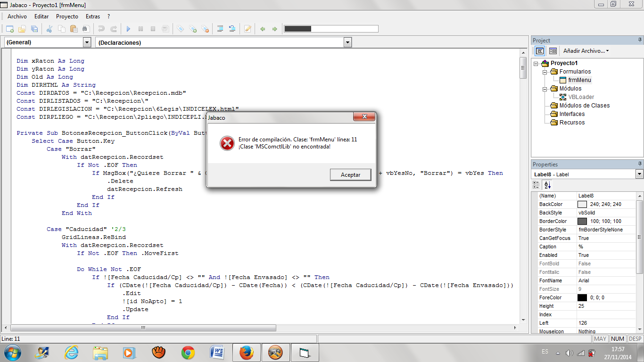Select the Módulos de Clases folder
The image size is (644, 362).
(x=584, y=106)
